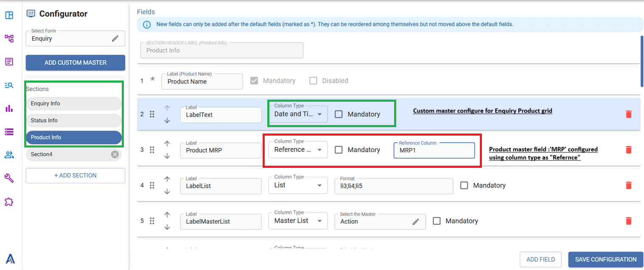Image resolution: width=644 pixels, height=270 pixels.
Task: Grab the drag handle of LabelText row
Action: 152,114
